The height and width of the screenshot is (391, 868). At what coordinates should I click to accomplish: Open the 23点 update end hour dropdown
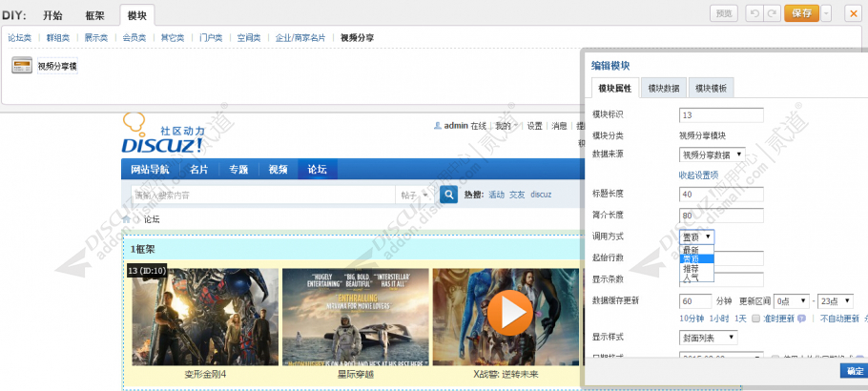(x=836, y=300)
